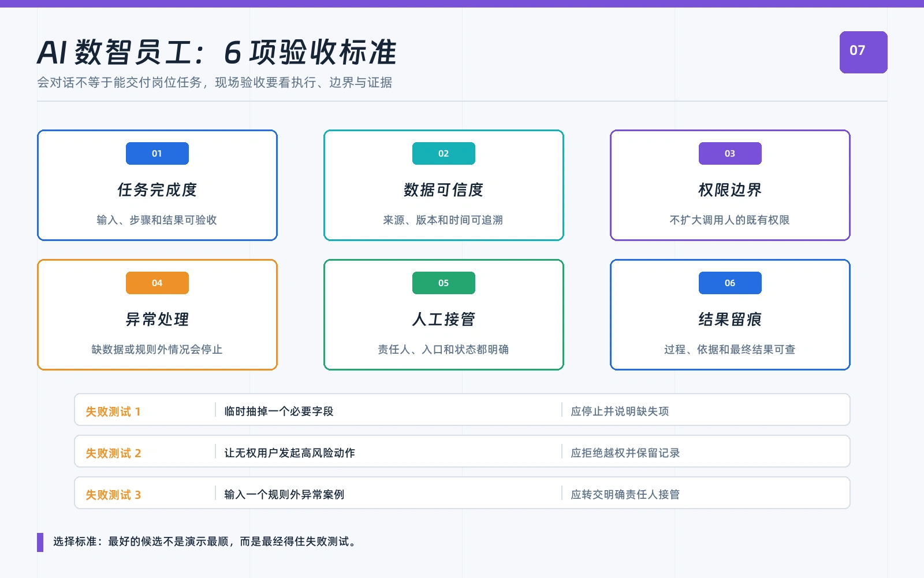This screenshot has width=924, height=578.
Task: Click the 07 page number badge
Action: (863, 52)
